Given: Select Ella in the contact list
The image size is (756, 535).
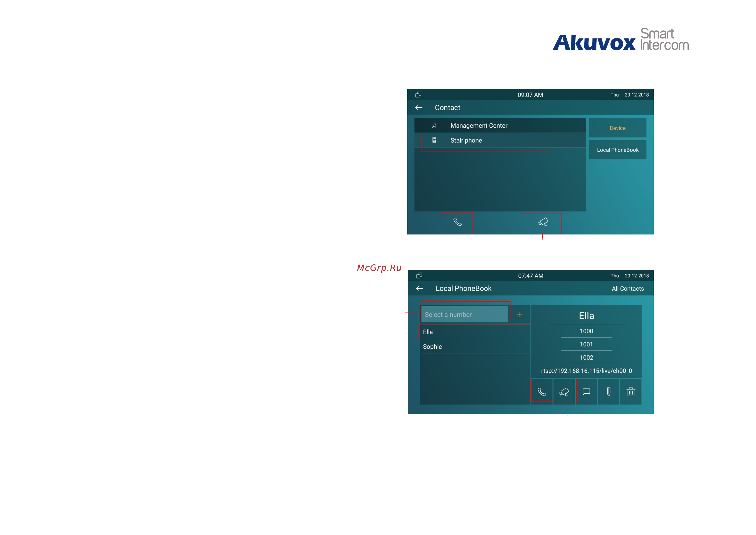Looking at the screenshot, I should pos(475,332).
